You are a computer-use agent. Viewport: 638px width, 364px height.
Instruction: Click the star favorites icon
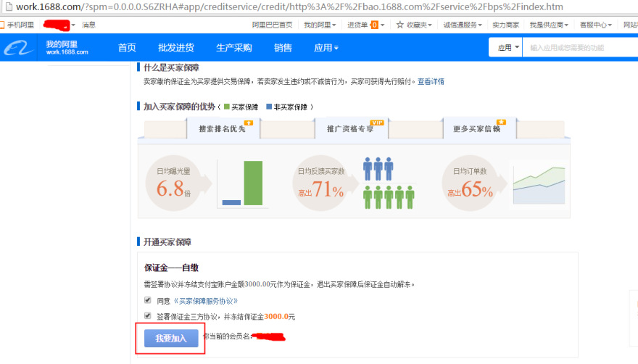click(x=400, y=25)
